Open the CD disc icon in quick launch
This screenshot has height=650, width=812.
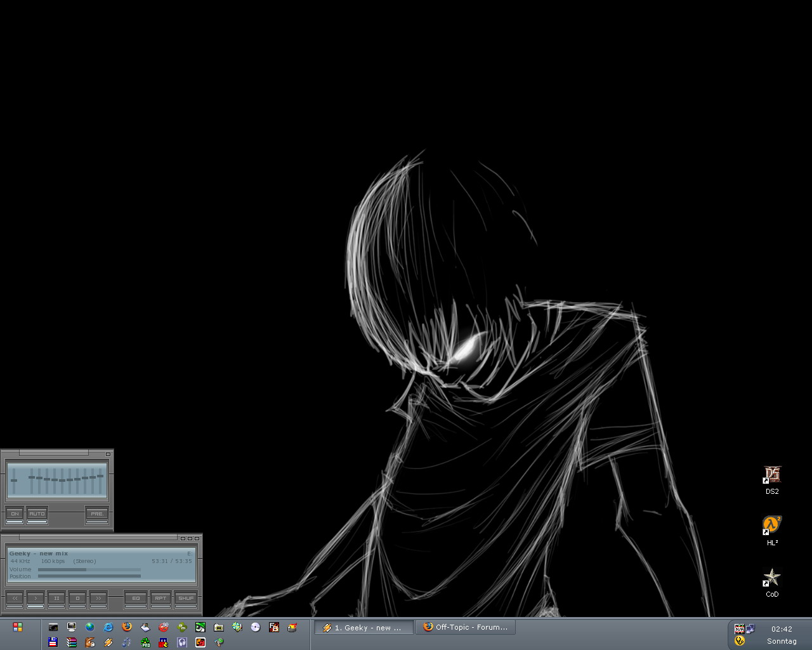(x=256, y=627)
